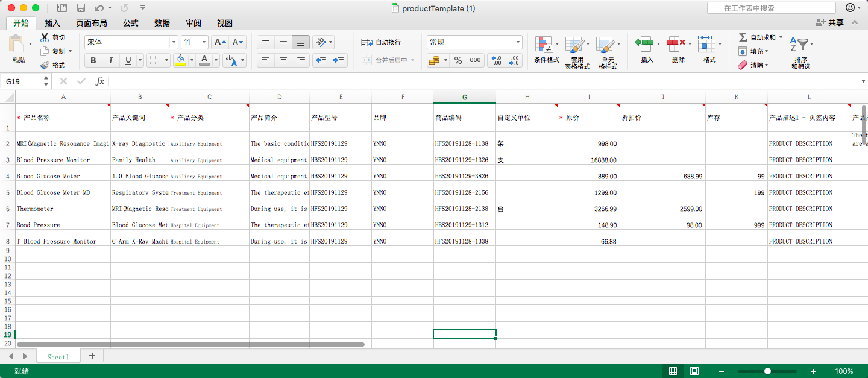
Task: Open the font size dropdown
Action: [204, 42]
